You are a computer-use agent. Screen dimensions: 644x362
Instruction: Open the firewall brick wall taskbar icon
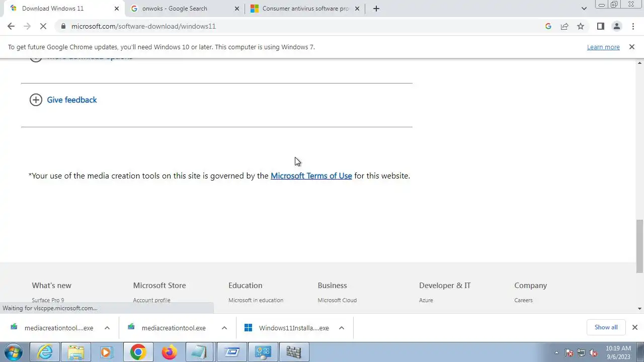[294, 352]
